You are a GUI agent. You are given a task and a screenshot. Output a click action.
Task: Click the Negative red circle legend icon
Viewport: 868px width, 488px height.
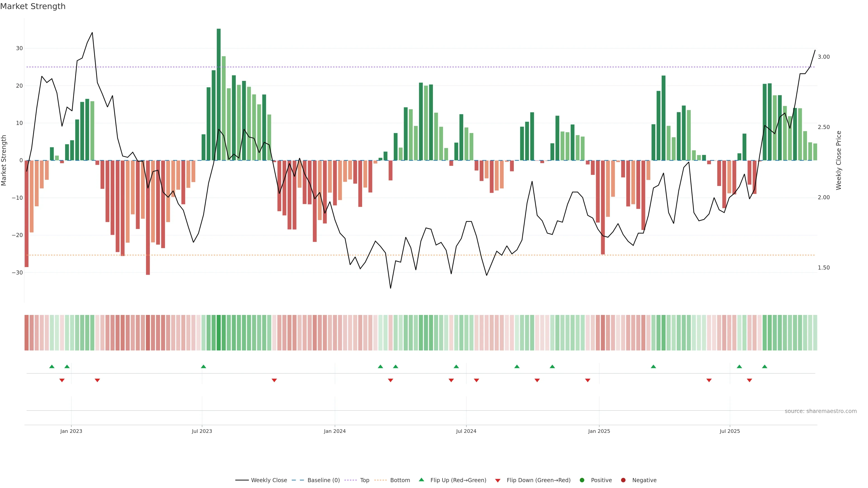(x=623, y=480)
